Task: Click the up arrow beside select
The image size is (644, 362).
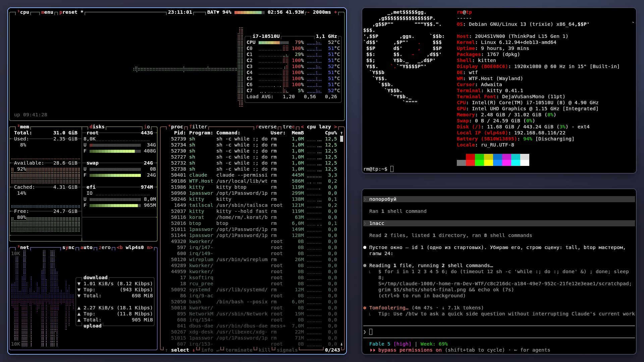Action: (166, 350)
